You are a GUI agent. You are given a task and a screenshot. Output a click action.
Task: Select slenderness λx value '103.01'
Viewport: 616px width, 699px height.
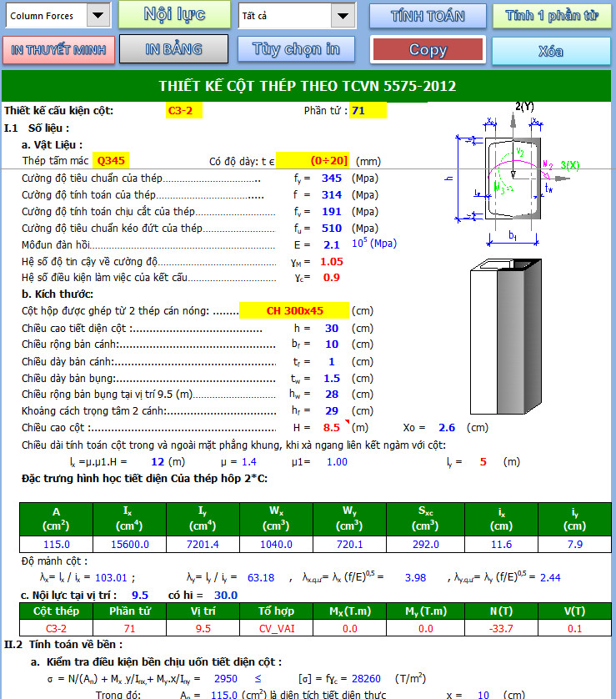coord(111,578)
